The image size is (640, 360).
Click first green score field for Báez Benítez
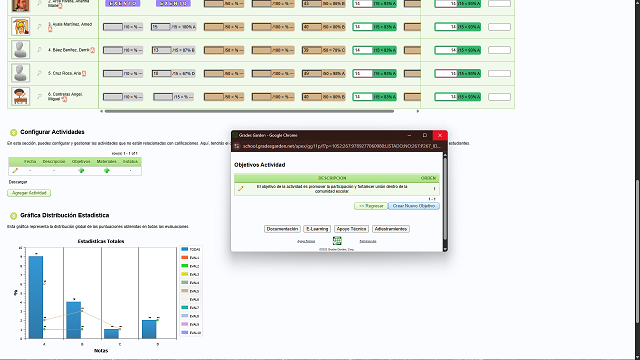[x=363, y=50]
